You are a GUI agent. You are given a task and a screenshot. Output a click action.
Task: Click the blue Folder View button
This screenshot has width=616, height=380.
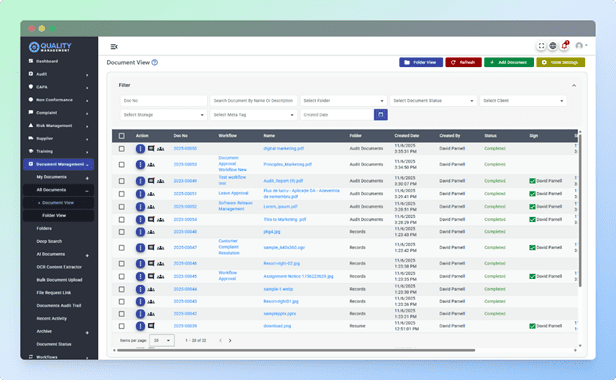pos(421,62)
